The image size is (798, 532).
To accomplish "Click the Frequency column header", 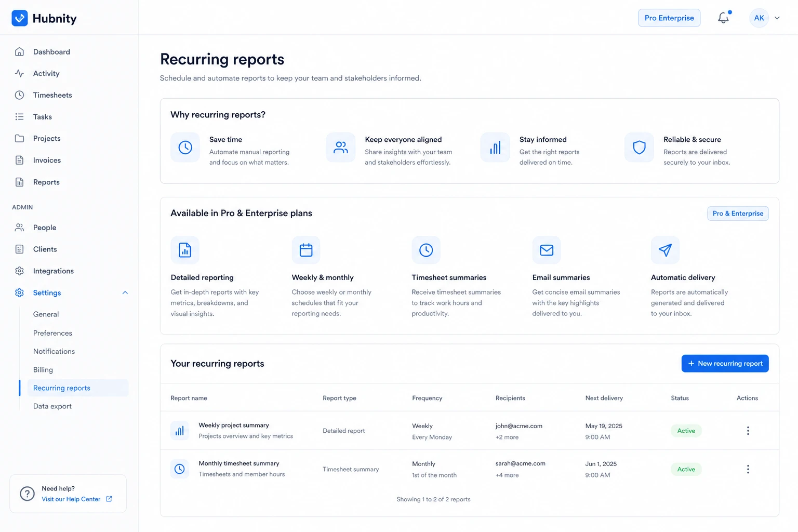I will tap(427, 398).
